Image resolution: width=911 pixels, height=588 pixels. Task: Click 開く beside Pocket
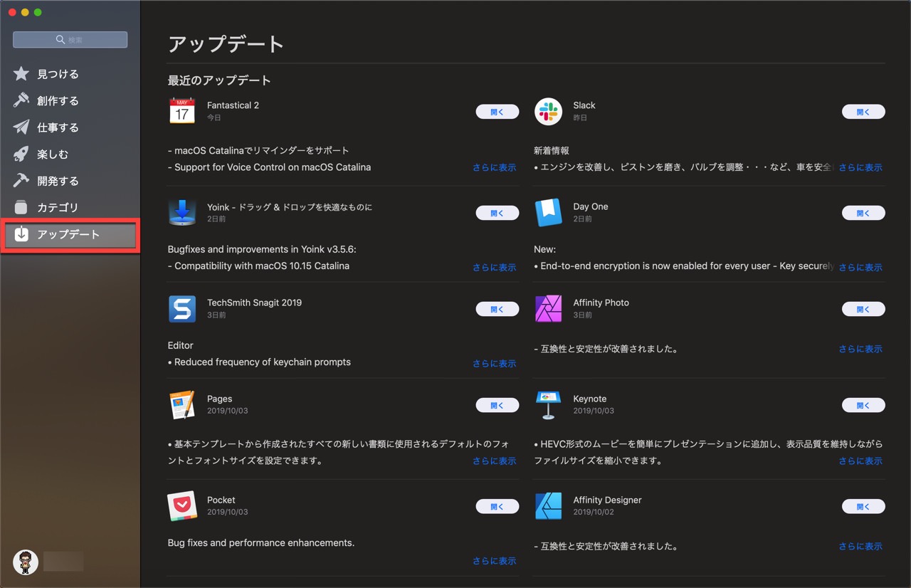(x=497, y=506)
